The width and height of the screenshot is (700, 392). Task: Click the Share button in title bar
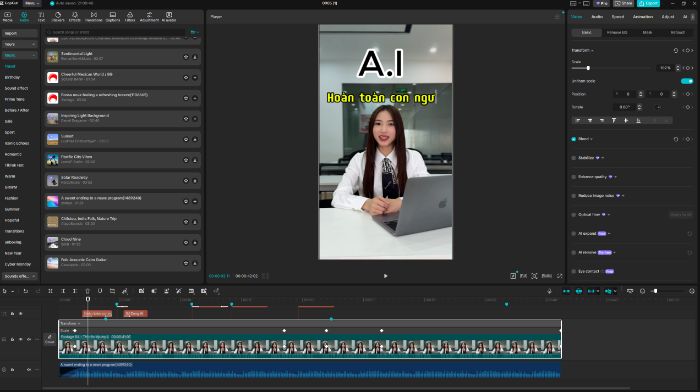(624, 3)
